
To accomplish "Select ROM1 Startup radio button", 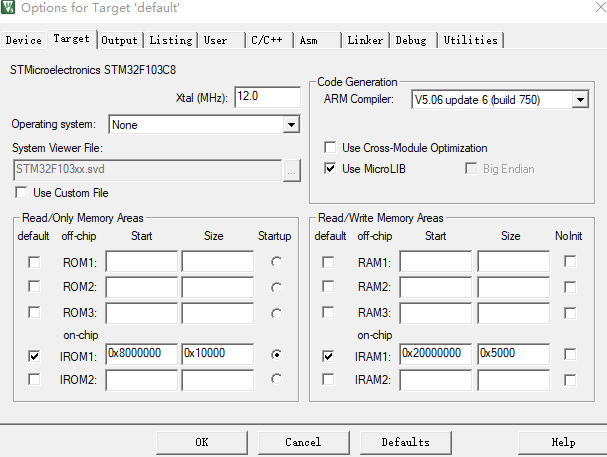I will (276, 262).
